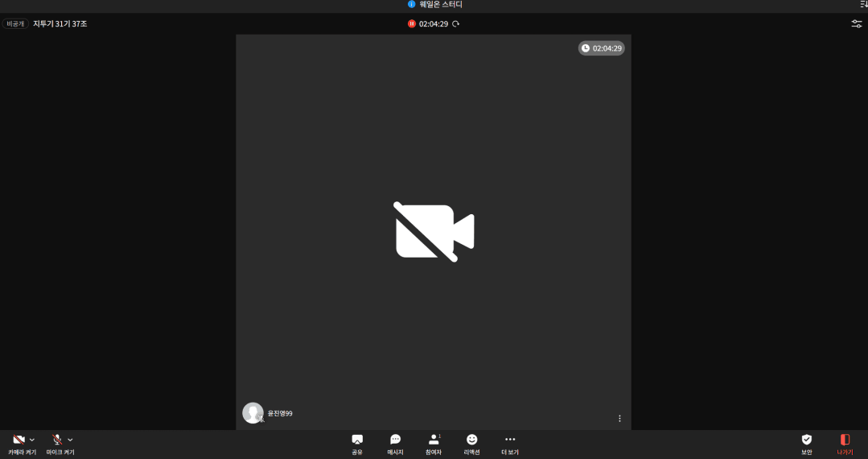The height and width of the screenshot is (459, 868).
Task: Click the refresh icon next to the timer
Action: click(456, 24)
